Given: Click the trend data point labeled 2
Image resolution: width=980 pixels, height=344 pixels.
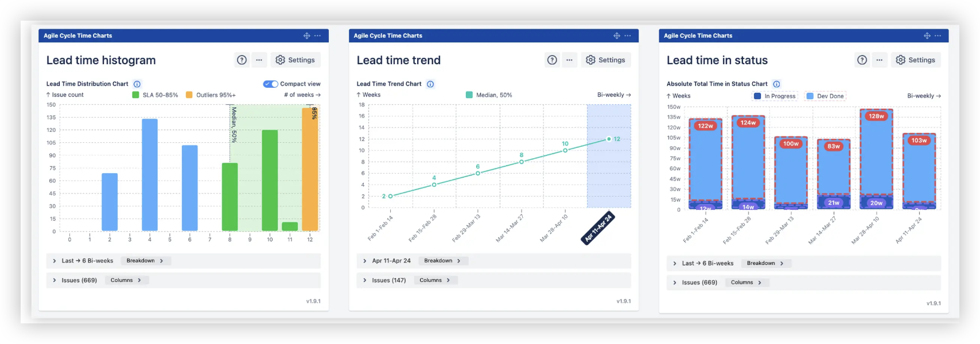Looking at the screenshot, I should tap(390, 196).
